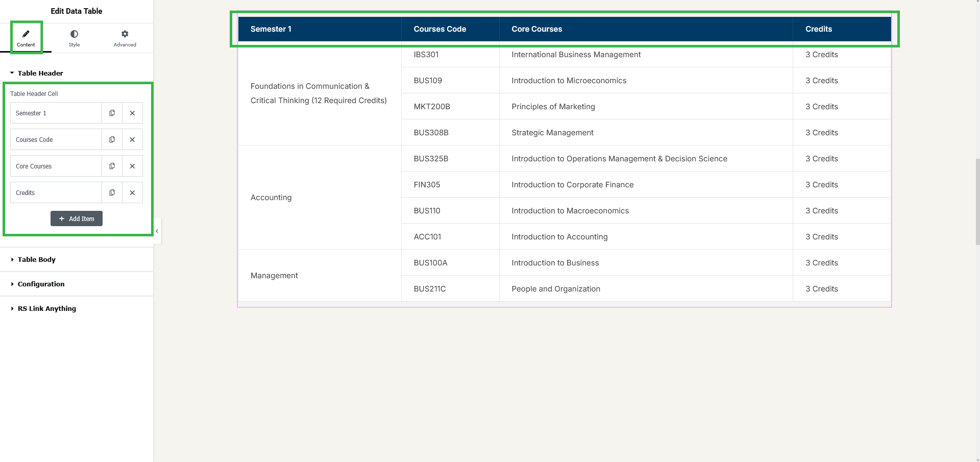Switch to the Style tab
The image size is (980, 462).
pos(74,38)
